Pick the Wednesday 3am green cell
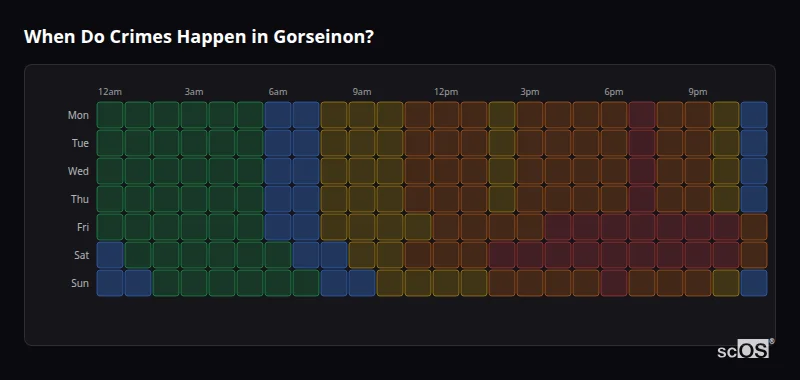 pos(194,171)
